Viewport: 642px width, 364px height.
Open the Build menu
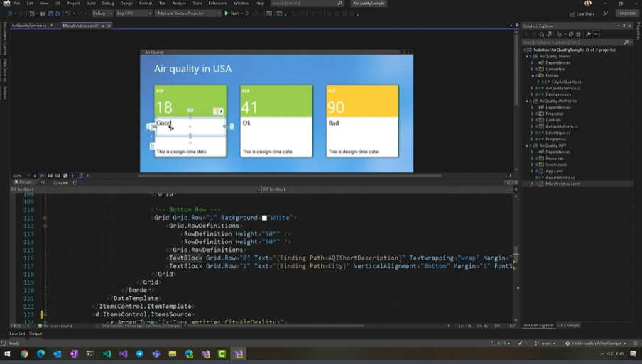tap(90, 4)
